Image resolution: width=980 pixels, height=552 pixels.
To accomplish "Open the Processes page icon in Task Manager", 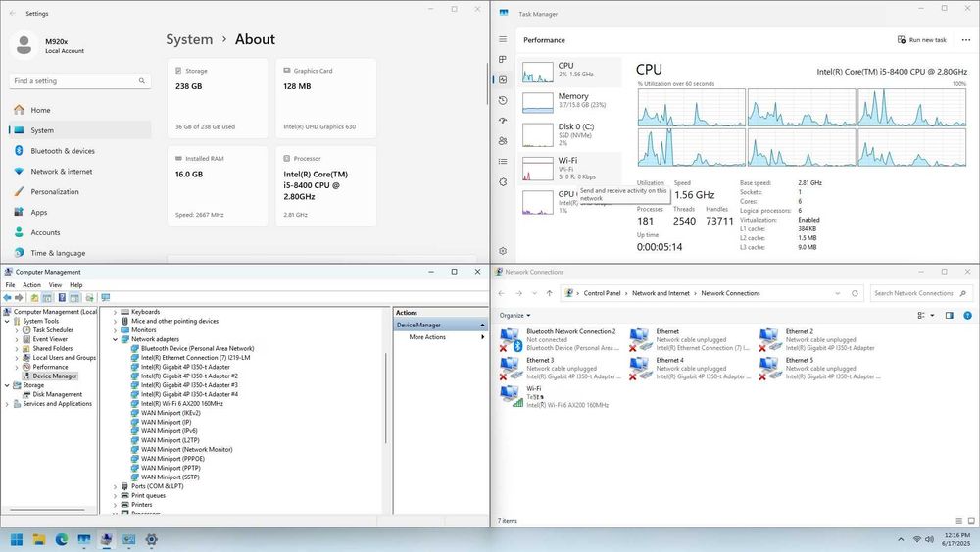I will 503,60.
